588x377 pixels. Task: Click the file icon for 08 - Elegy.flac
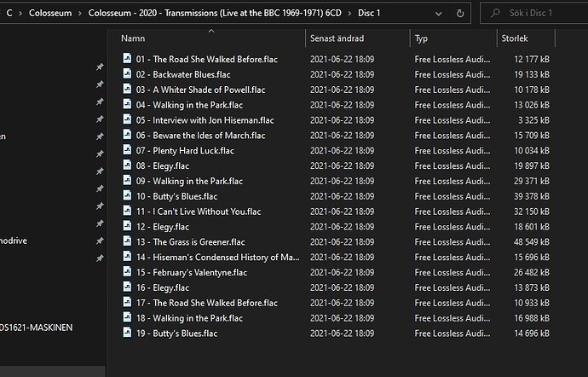tap(128, 165)
